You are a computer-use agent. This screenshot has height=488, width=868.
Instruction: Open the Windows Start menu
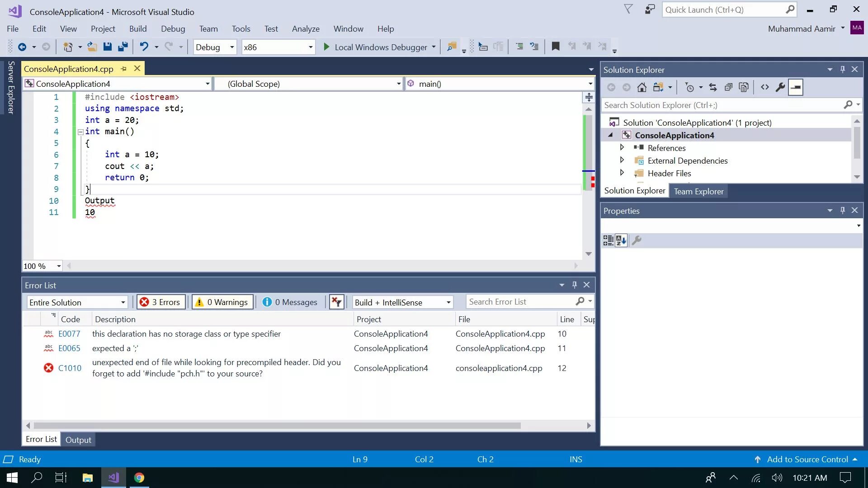click(x=12, y=478)
